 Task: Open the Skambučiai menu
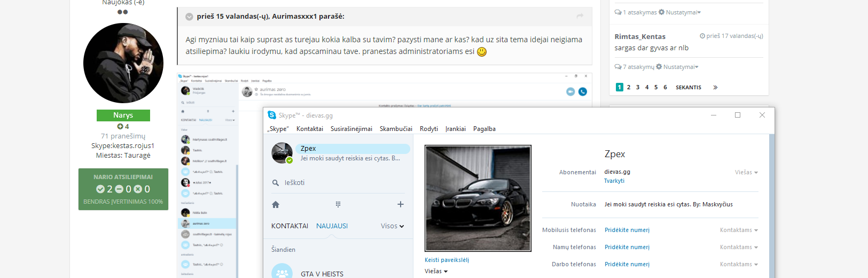pyautogui.click(x=396, y=129)
